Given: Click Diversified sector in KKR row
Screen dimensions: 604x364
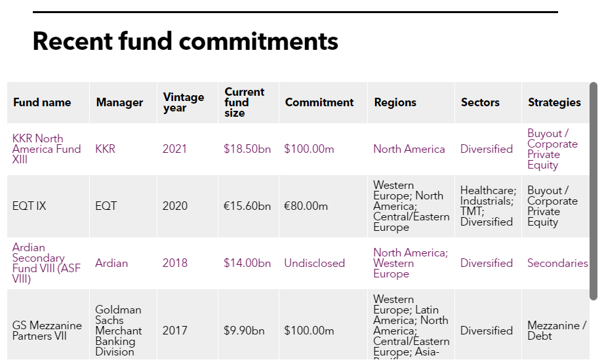Looking at the screenshot, I should coord(486,149).
